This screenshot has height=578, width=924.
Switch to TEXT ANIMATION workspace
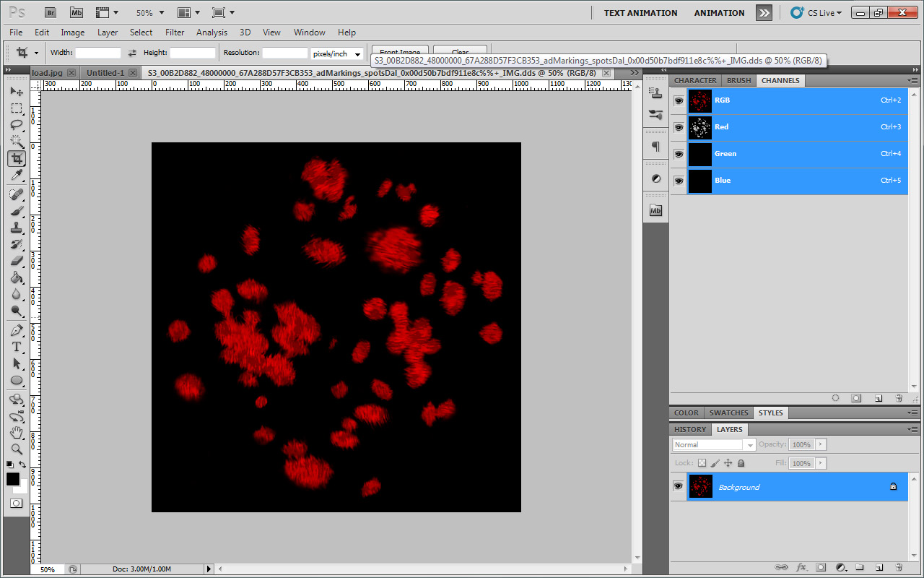click(x=640, y=13)
